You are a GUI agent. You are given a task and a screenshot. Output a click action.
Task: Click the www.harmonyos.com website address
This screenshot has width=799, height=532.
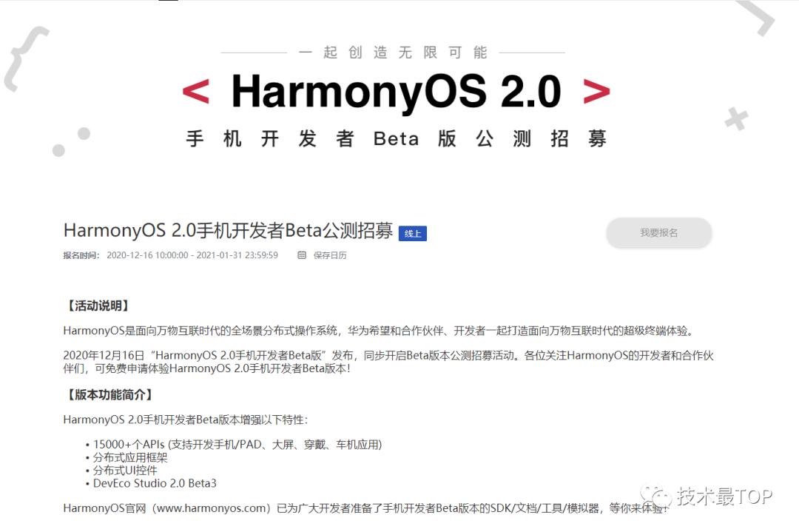(212, 508)
